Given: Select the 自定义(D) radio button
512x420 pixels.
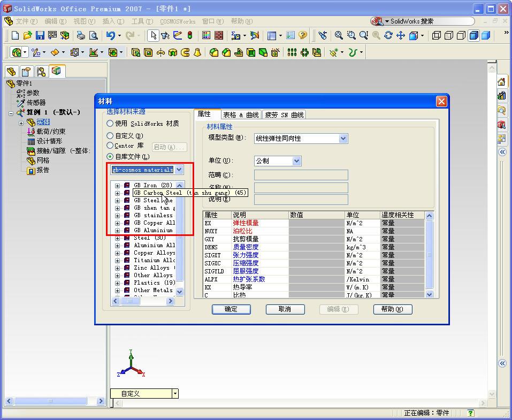Looking at the screenshot, I should 110,135.
